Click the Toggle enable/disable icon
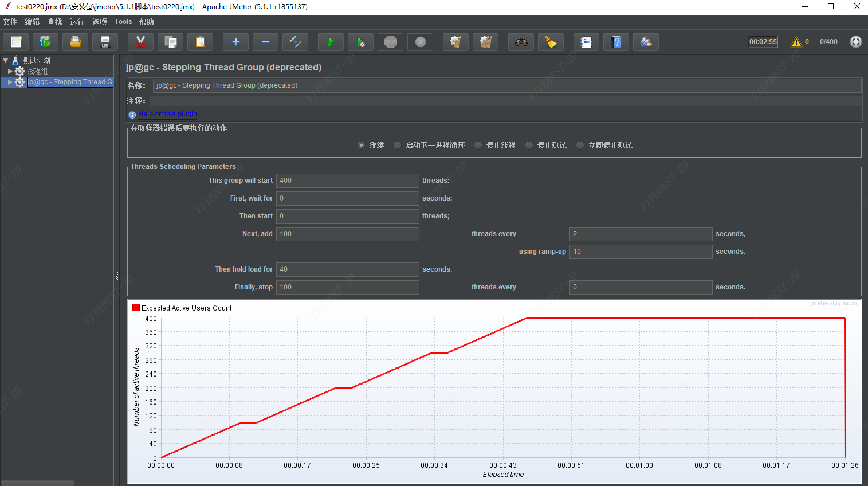 point(295,42)
